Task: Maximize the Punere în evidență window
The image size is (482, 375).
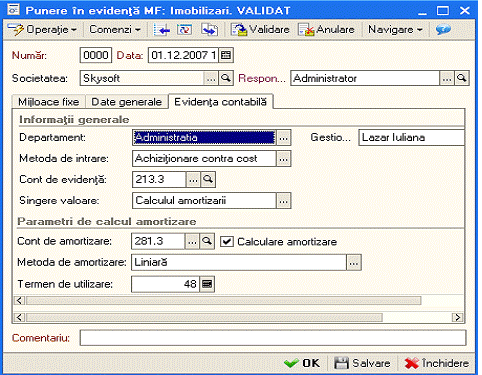Action: [x=443, y=11]
